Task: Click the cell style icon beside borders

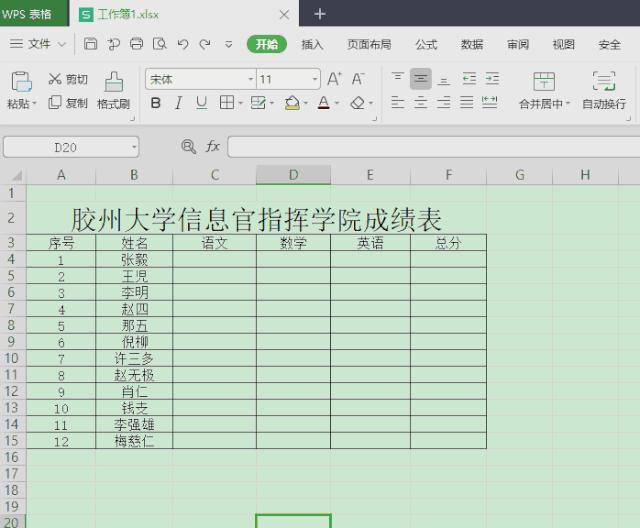Action: (x=258, y=103)
